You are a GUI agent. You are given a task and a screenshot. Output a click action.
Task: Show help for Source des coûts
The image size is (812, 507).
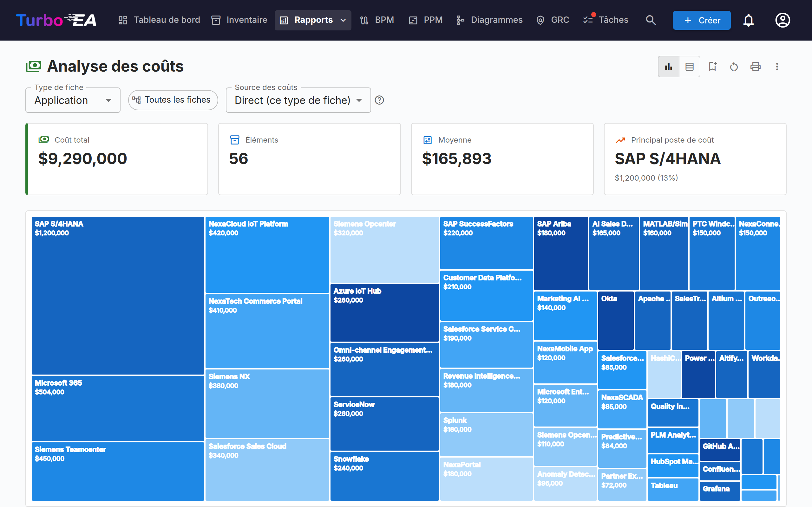379,100
